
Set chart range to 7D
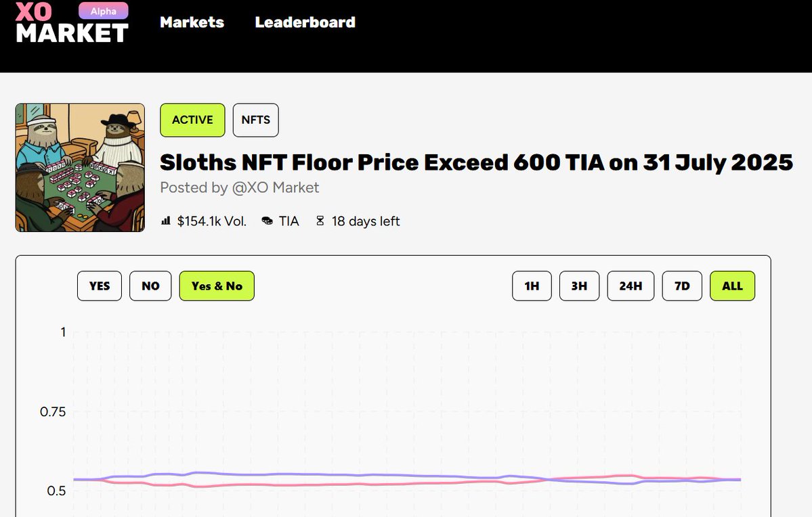(682, 286)
